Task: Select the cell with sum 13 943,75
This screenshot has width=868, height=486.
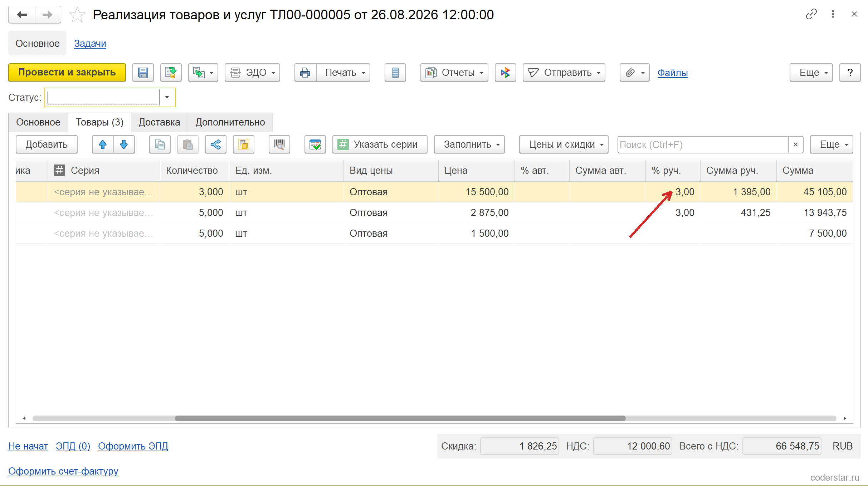Action: click(x=815, y=213)
